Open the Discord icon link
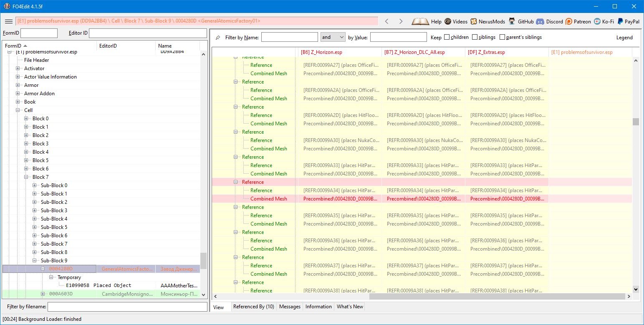This screenshot has width=644, height=325. click(540, 21)
